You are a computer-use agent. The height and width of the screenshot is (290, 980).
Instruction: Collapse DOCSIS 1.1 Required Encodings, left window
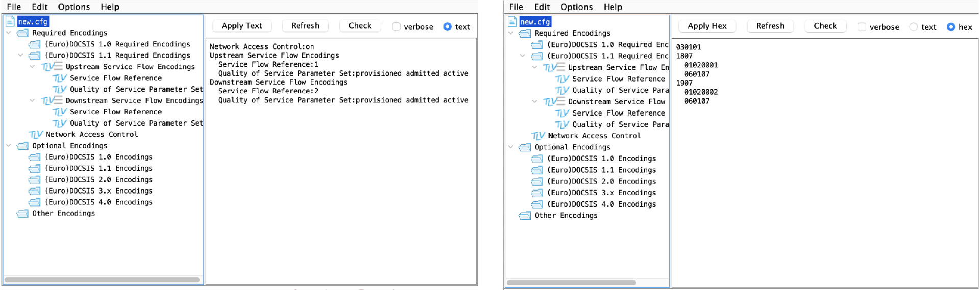[x=20, y=55]
